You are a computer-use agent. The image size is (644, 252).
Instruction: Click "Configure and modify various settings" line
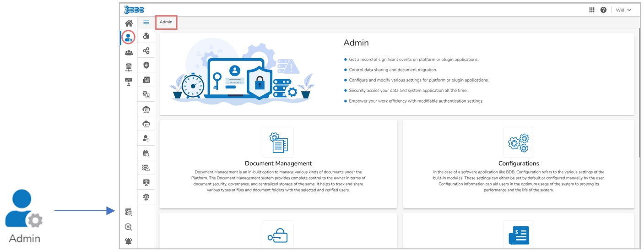[418, 80]
